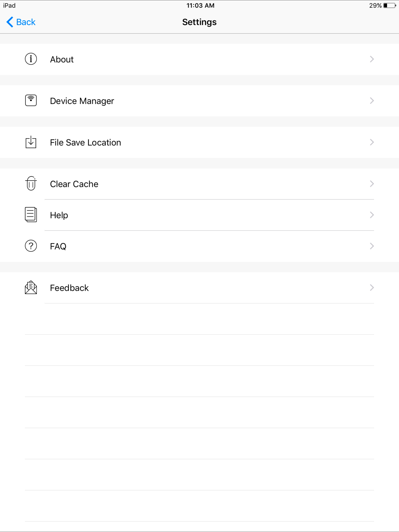Open the Device Manager text label
The width and height of the screenshot is (399, 532).
click(82, 101)
